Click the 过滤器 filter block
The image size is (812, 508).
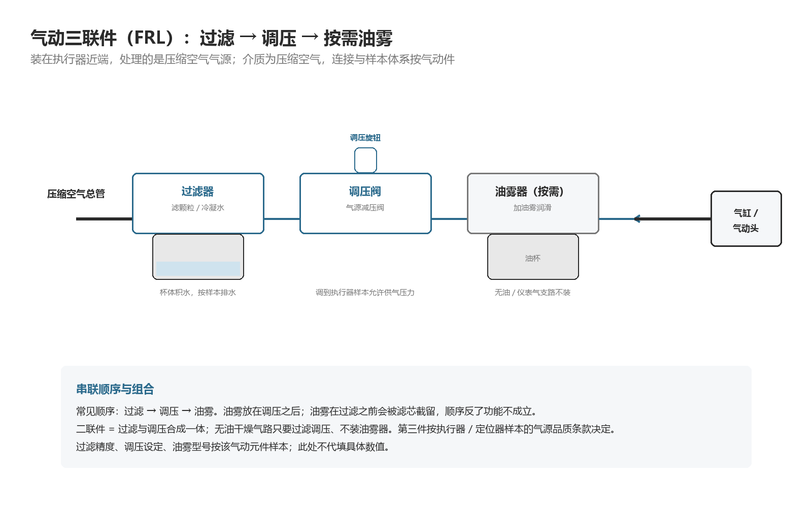click(x=198, y=203)
